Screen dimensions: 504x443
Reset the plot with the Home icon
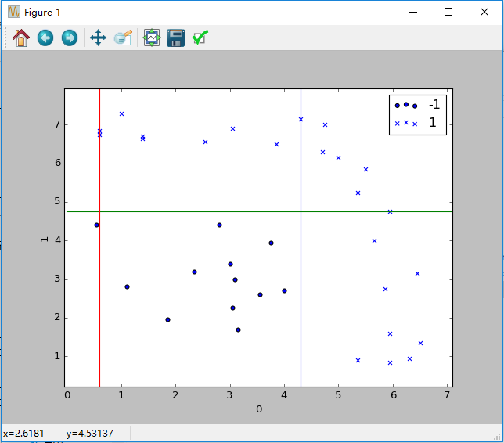point(21,38)
